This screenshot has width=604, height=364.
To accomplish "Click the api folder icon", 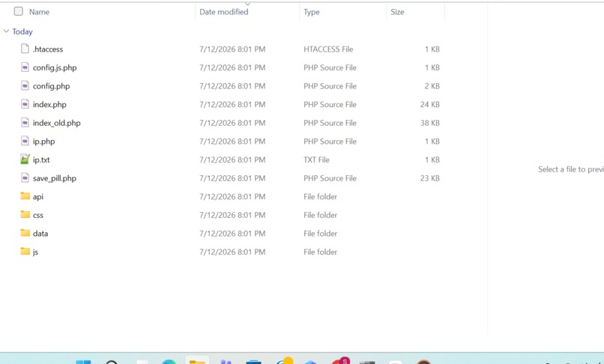I will click(x=25, y=195).
